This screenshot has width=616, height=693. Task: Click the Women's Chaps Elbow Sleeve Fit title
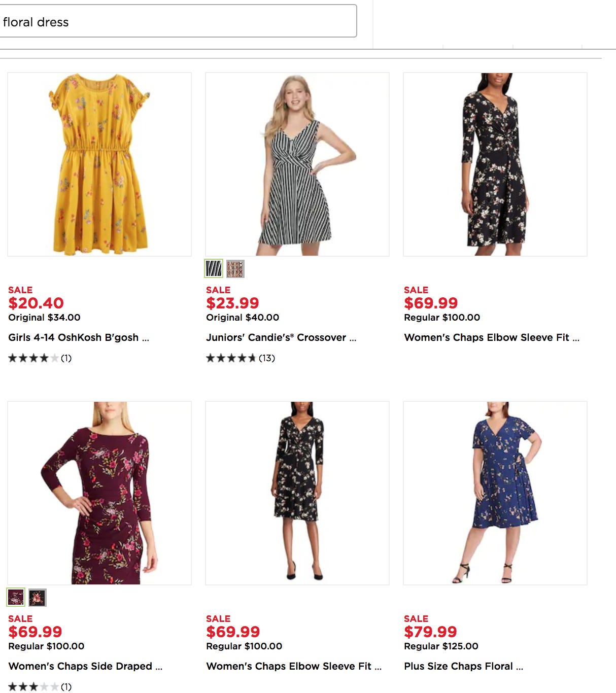(491, 336)
